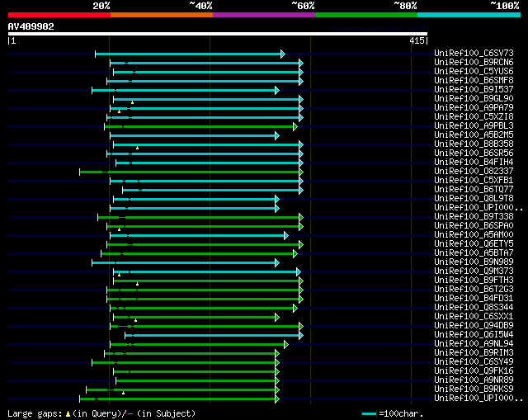This screenshot has height=420, width=528.
Task: Select the UniRef100_B9N989 label
Action: tap(474, 262)
